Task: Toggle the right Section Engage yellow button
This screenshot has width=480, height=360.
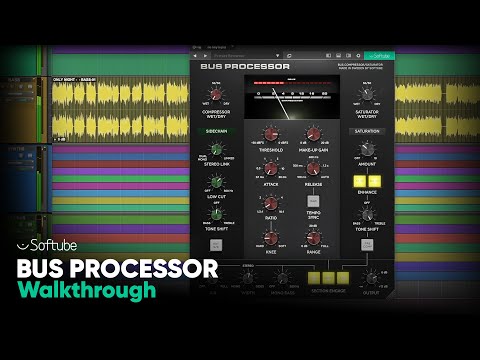Action: click(343, 278)
